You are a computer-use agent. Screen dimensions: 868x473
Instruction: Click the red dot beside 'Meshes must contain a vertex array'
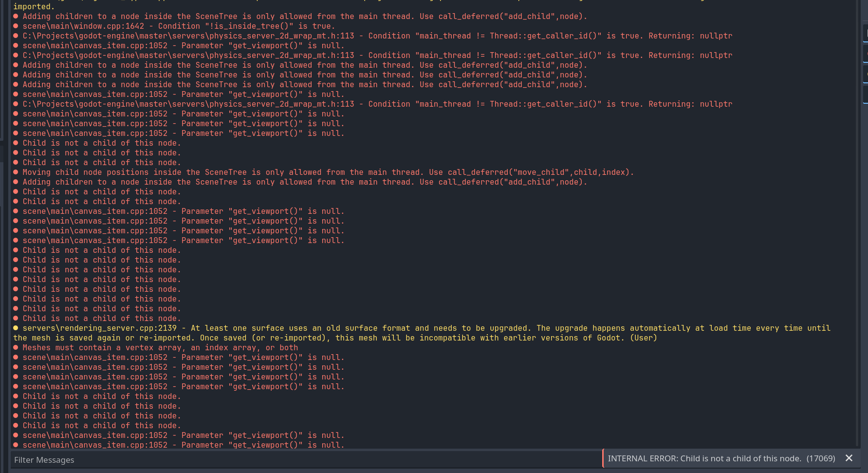point(17,347)
